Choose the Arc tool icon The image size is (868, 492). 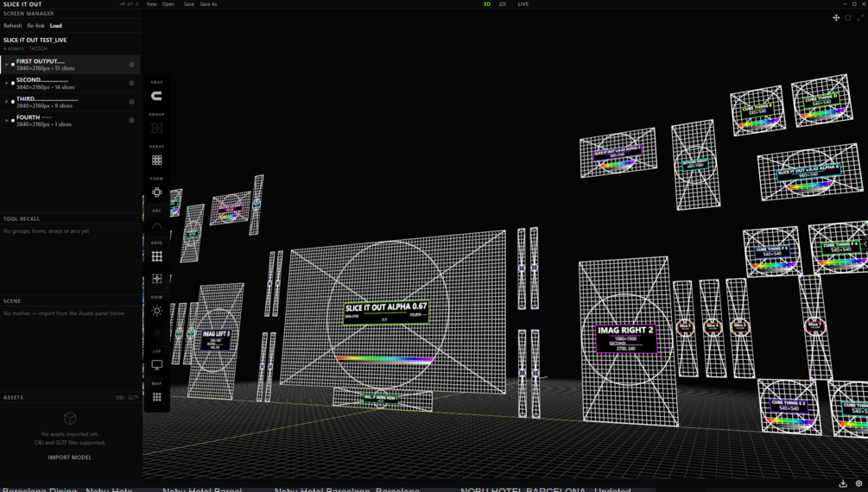[156, 225]
